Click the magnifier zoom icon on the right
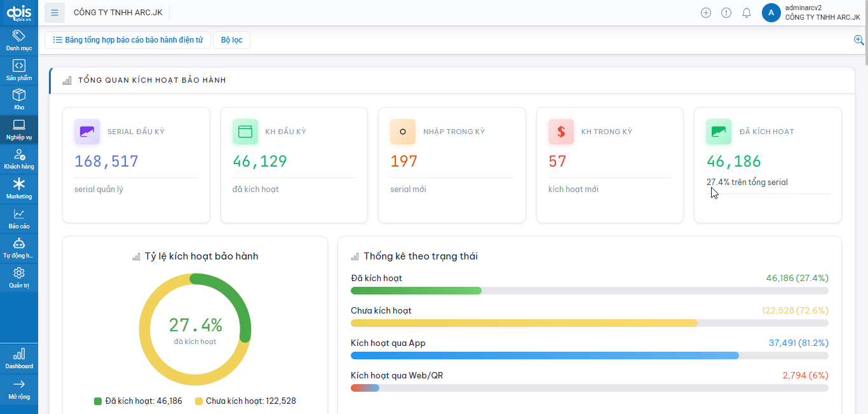This screenshot has height=414, width=868. 858,39
